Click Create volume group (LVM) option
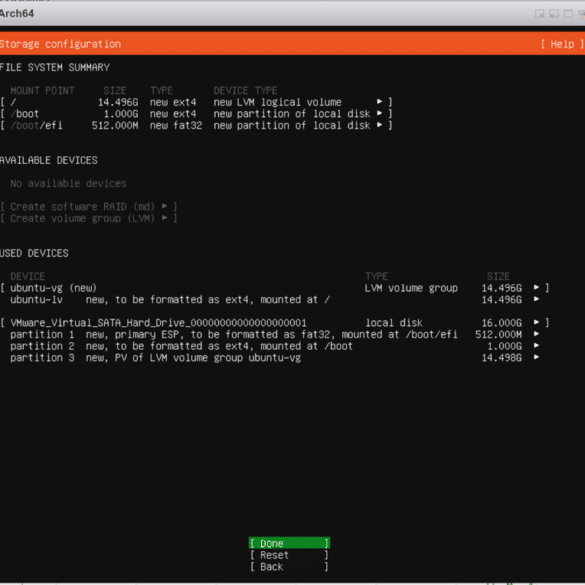Viewport: 585px width, 585px height. 88,218
